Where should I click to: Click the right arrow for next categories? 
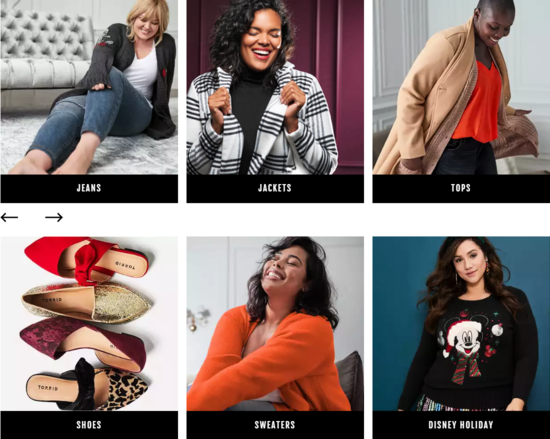pos(54,217)
